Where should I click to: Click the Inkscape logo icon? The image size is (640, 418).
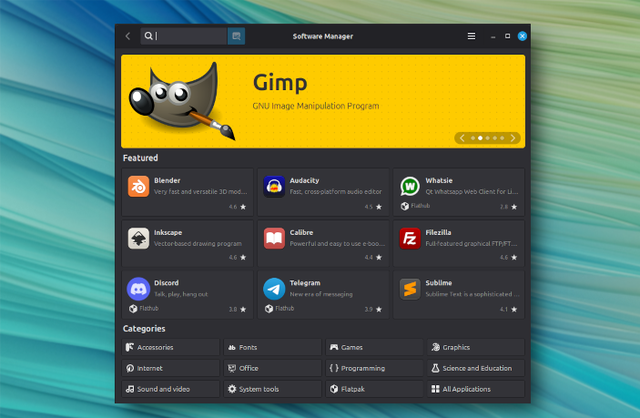(138, 238)
